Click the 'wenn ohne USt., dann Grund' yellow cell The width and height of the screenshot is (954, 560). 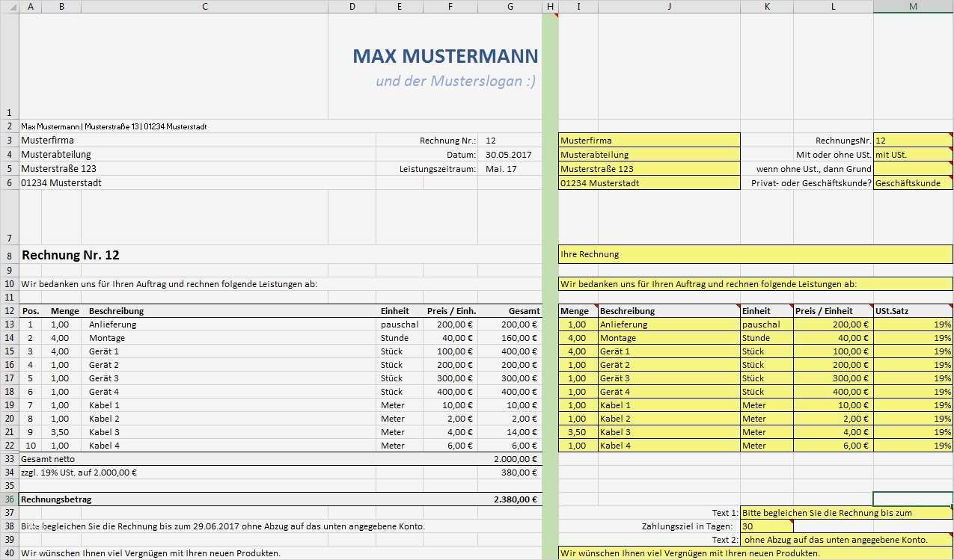point(913,168)
